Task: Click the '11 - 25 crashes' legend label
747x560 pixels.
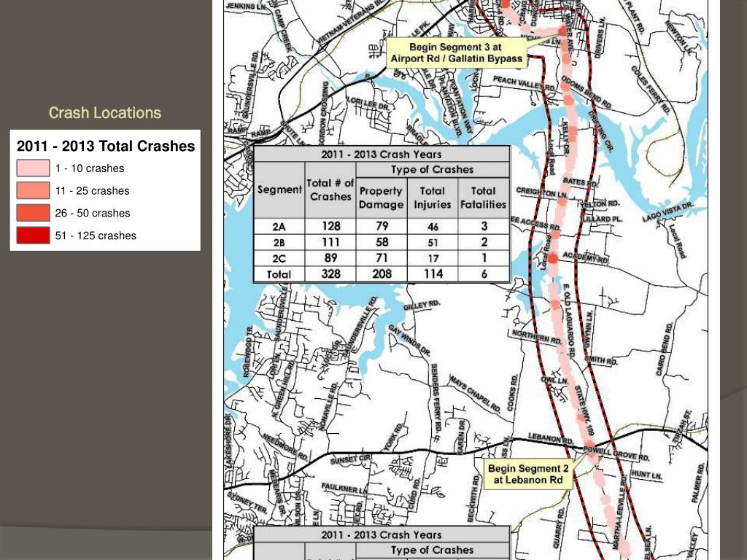Action: click(93, 191)
